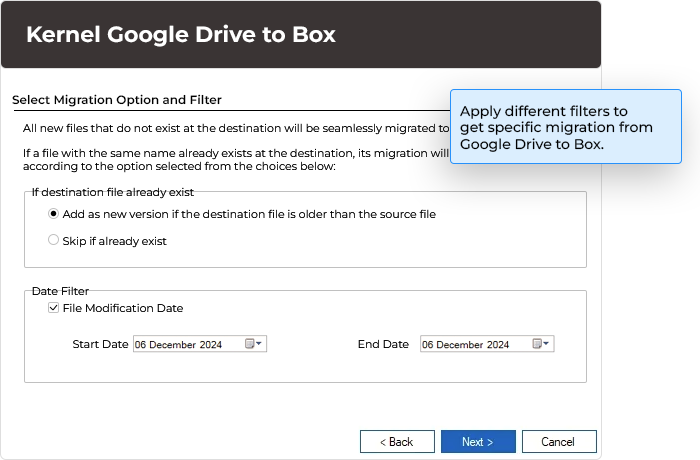
Task: Click the End Date field value
Action: (x=466, y=344)
